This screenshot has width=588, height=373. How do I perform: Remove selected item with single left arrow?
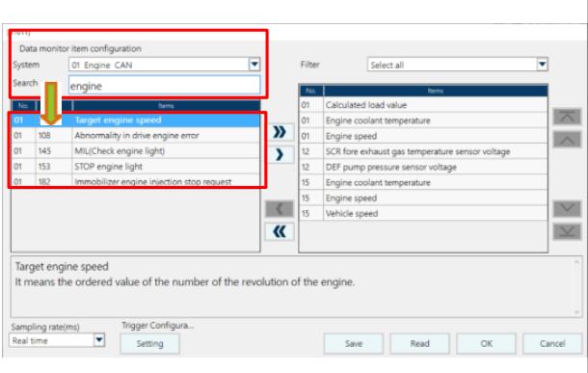pos(280,209)
